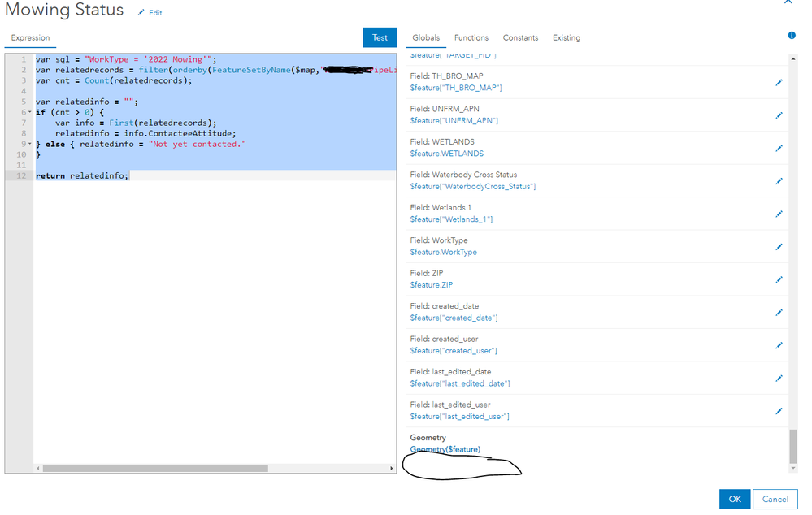812x515 pixels.
Task: Click the pencil icon for the last_edited_user field
Action: coord(779,411)
